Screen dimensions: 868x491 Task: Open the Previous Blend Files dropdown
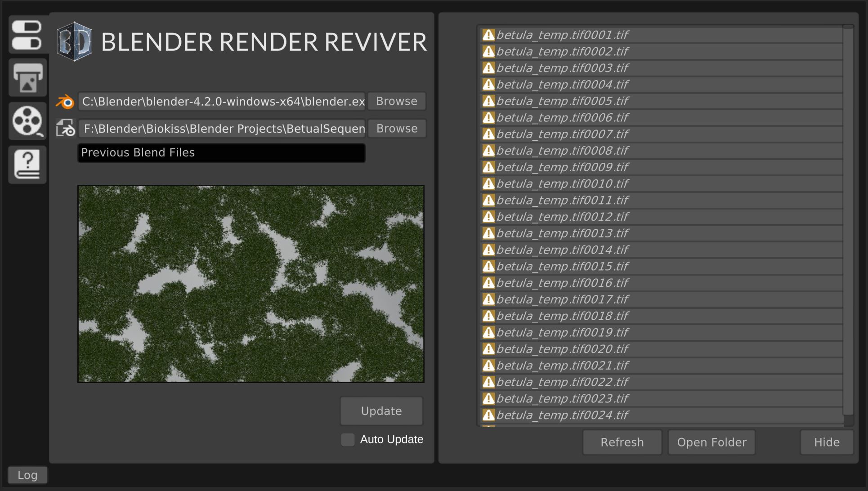click(x=221, y=153)
